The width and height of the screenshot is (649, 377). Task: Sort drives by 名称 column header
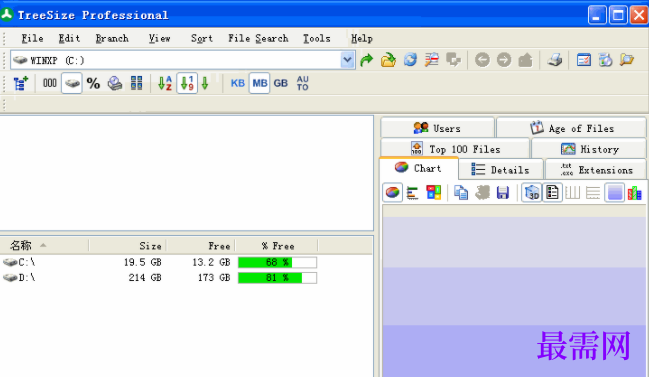tap(45, 246)
